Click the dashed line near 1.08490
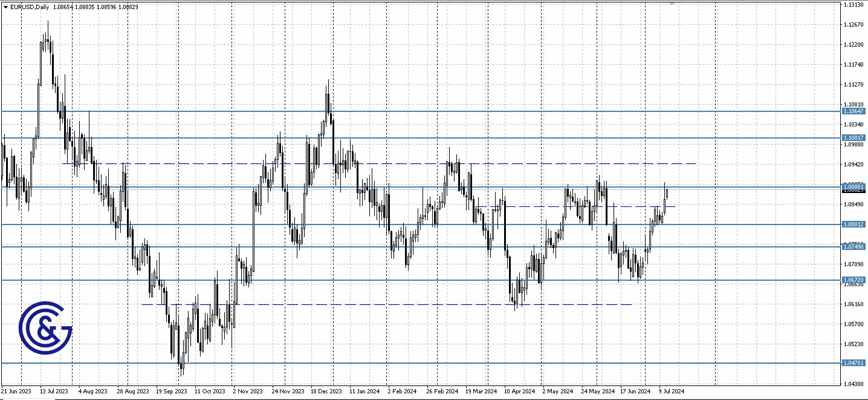 click(x=574, y=205)
